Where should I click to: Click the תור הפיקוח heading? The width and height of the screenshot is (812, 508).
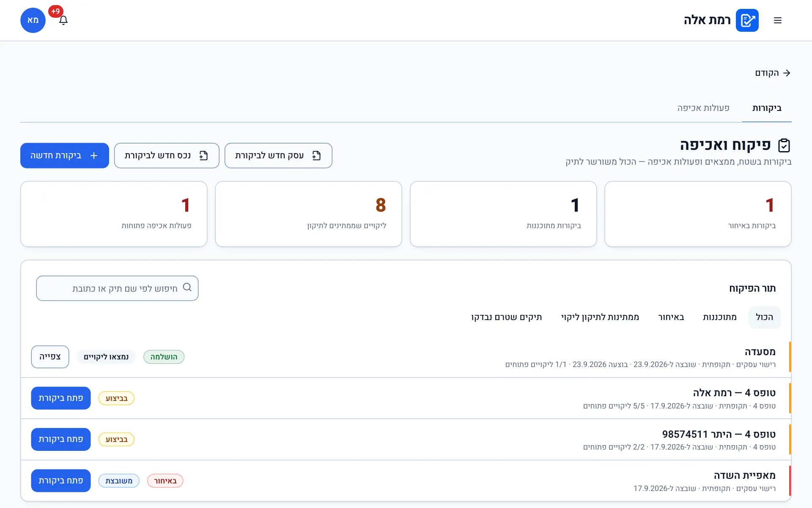pyautogui.click(x=752, y=288)
